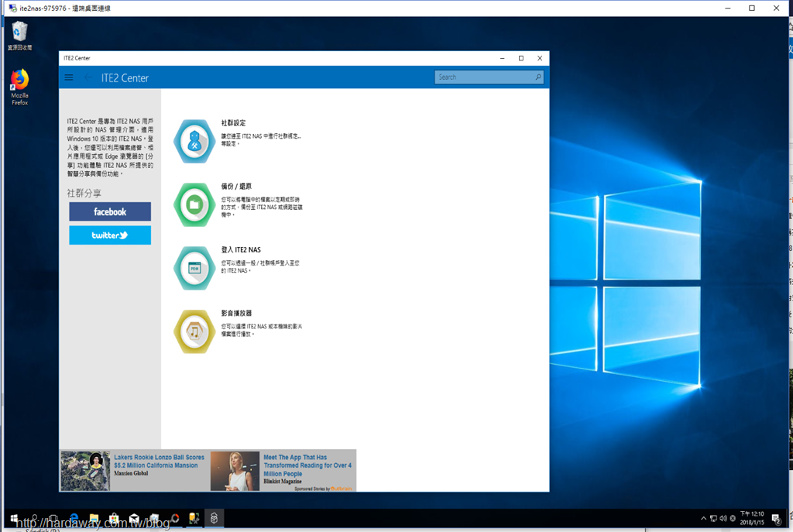
Task: Open the 社群設定 hexagon icon
Action: [194, 141]
